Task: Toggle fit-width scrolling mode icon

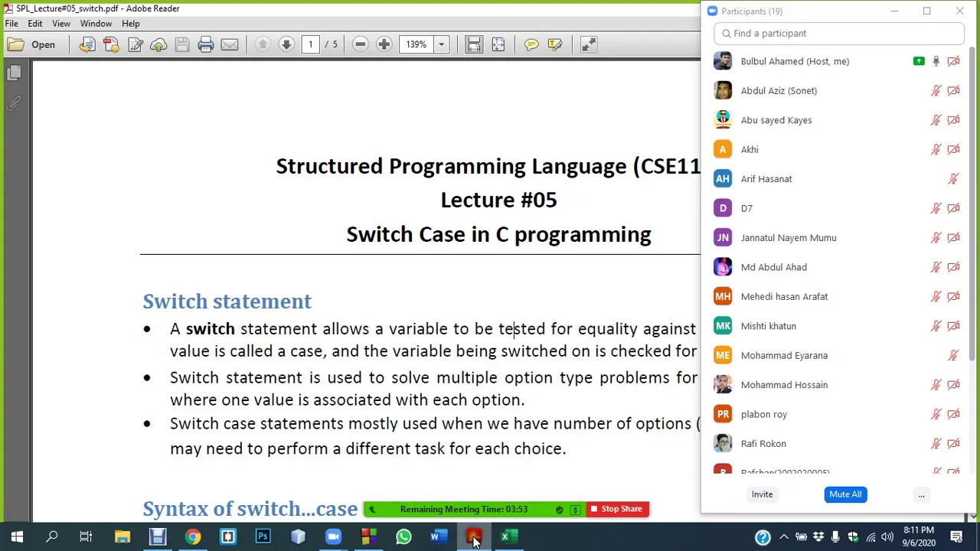Action: click(474, 44)
